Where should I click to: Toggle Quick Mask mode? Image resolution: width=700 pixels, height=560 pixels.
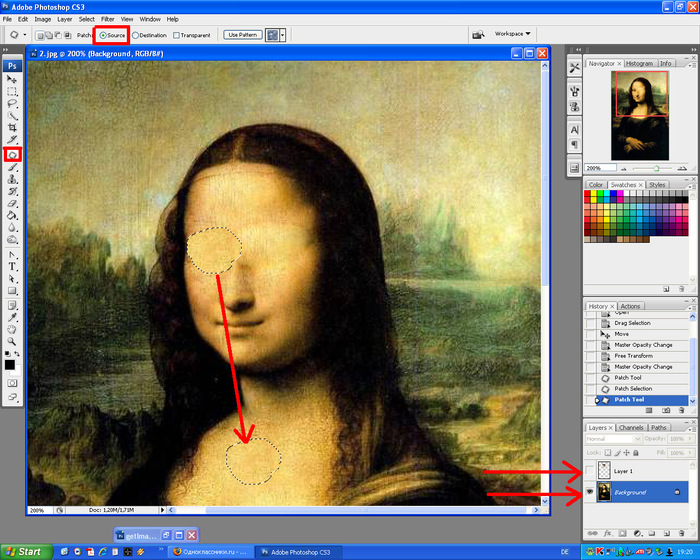12,383
